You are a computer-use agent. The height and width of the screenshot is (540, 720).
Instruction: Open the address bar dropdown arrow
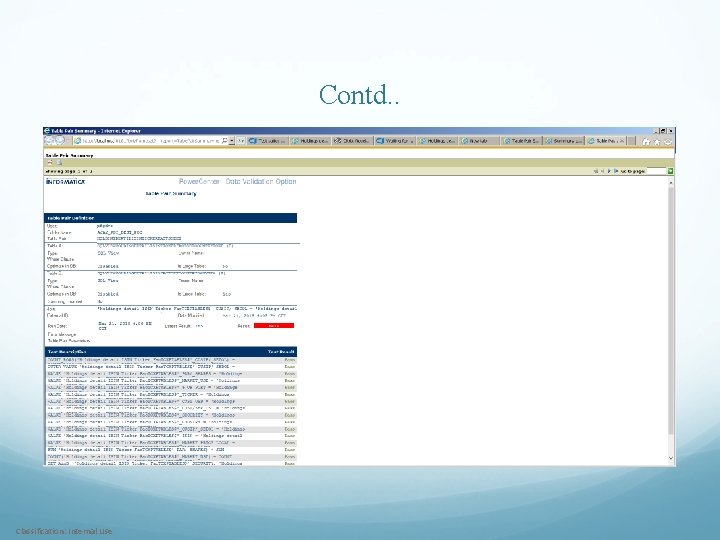point(232,141)
